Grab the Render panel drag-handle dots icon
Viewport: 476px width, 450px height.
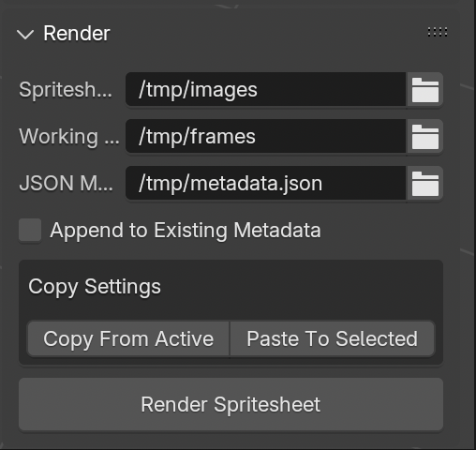point(438,32)
